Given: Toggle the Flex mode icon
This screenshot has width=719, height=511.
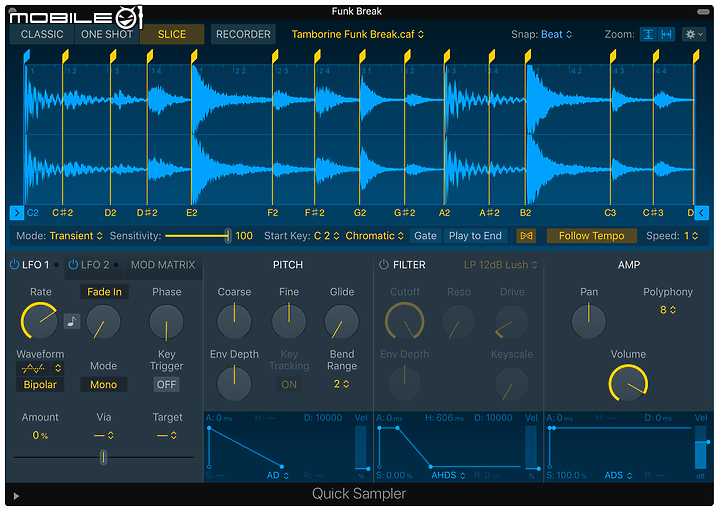Looking at the screenshot, I should coord(526,236).
